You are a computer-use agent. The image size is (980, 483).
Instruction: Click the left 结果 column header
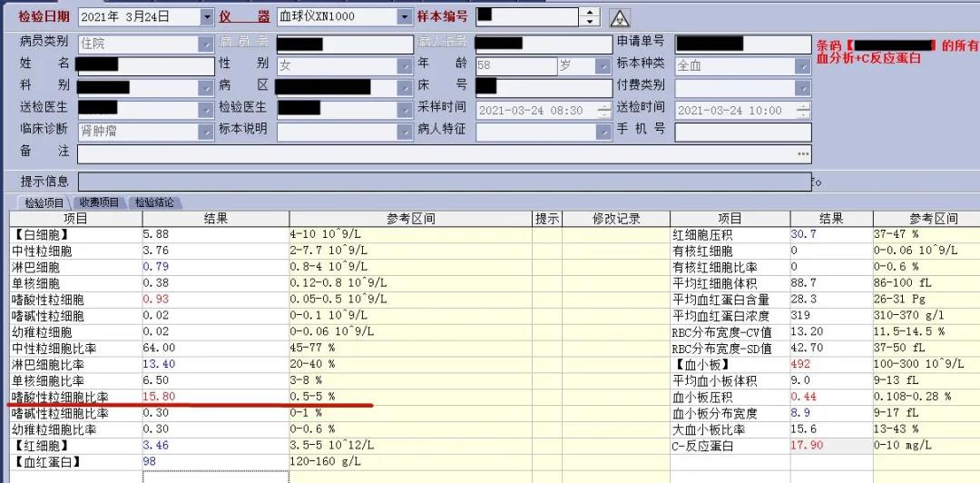pyautogui.click(x=216, y=219)
